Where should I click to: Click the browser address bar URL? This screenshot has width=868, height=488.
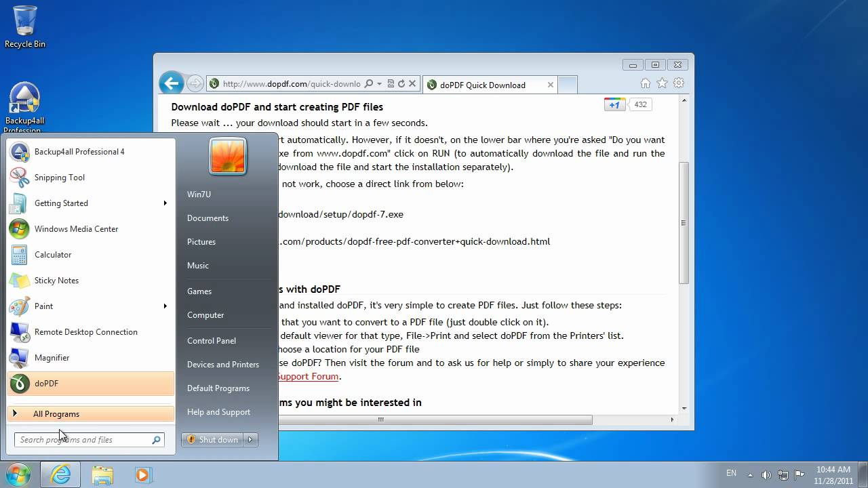[292, 84]
